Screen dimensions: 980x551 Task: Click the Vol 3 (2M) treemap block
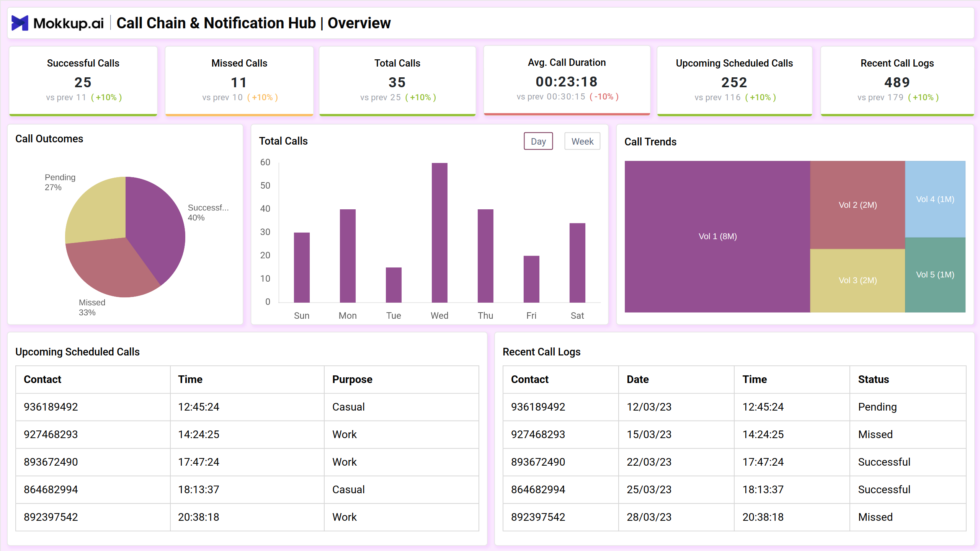click(x=857, y=280)
